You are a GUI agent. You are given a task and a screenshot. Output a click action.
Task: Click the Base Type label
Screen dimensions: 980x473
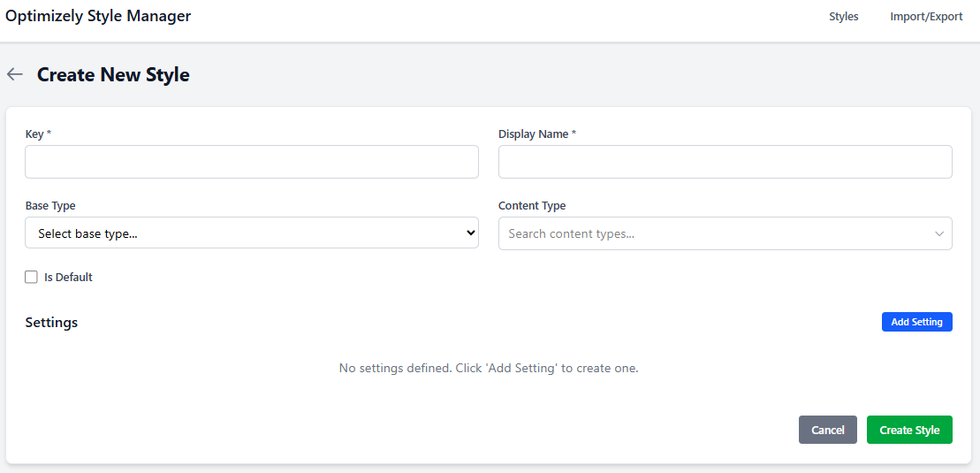coord(50,205)
